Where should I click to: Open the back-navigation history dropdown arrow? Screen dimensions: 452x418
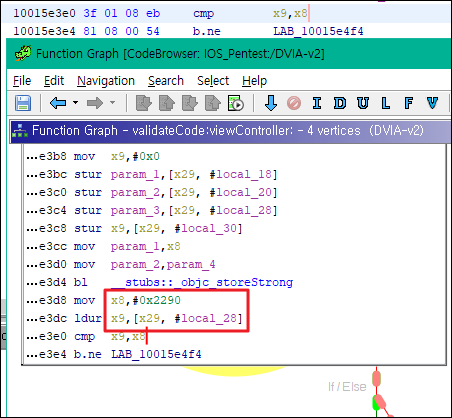coord(76,103)
